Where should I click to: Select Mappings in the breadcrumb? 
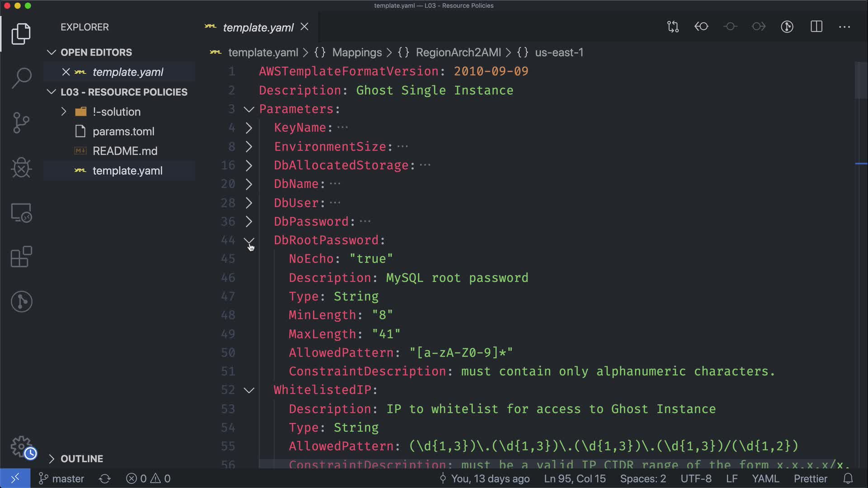point(357,52)
